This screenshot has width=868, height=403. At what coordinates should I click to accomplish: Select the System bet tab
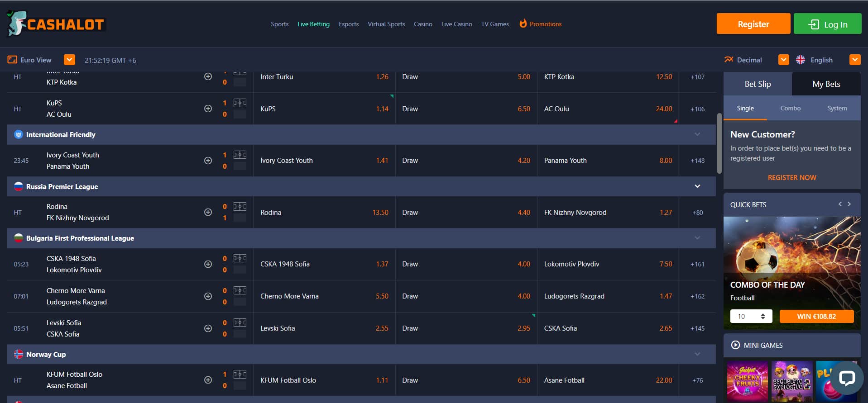click(x=837, y=108)
